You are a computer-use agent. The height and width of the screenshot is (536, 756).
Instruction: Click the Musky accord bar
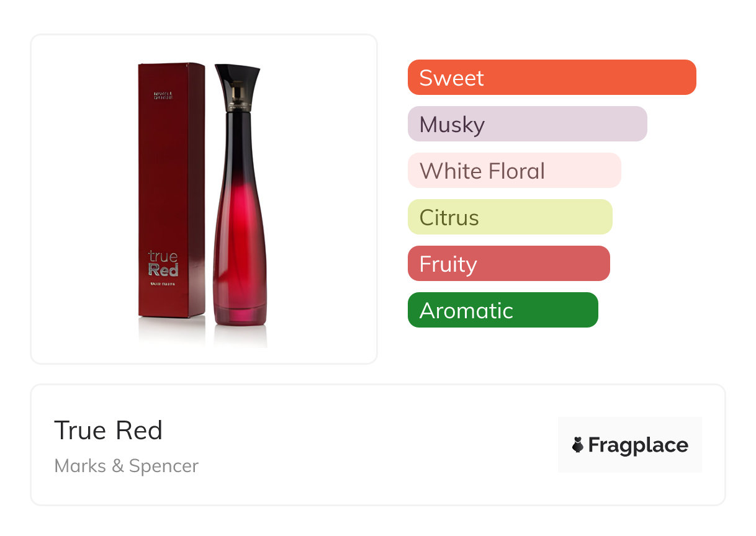point(527,124)
